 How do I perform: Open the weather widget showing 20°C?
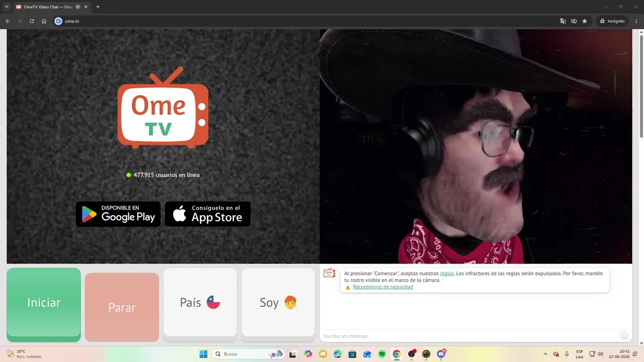(23, 354)
